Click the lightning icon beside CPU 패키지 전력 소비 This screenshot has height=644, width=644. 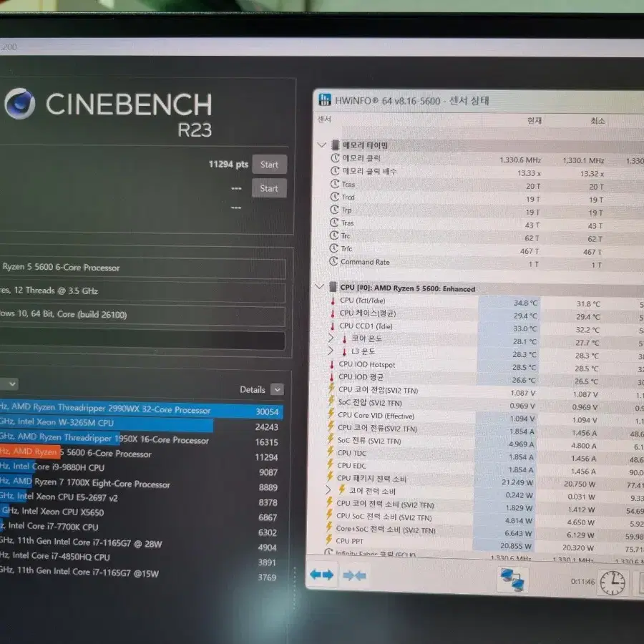click(330, 477)
